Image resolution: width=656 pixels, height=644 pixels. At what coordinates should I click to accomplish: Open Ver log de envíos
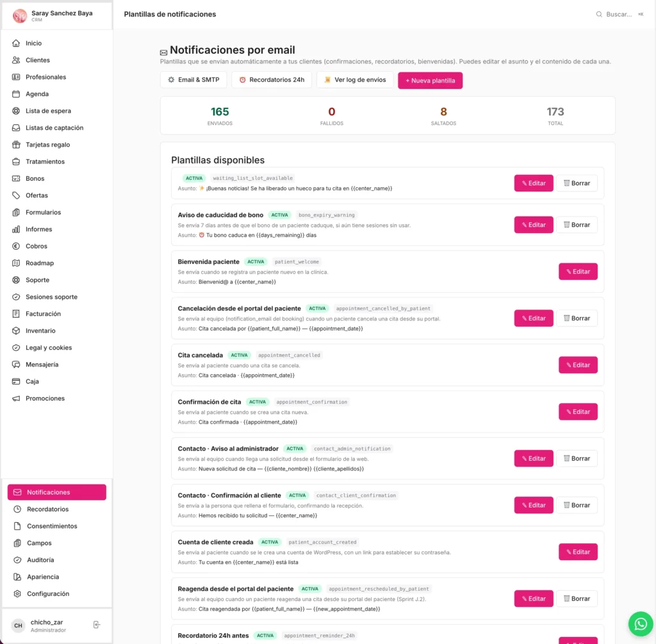point(355,79)
